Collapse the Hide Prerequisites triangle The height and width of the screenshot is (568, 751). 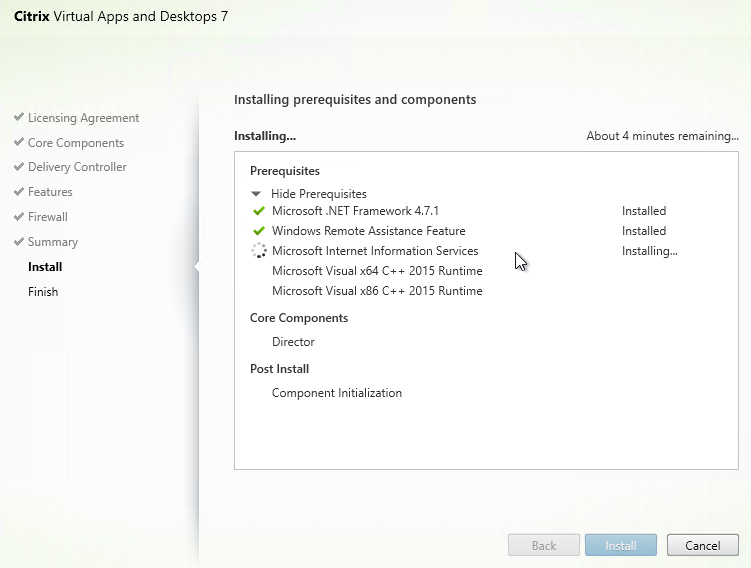coord(257,194)
